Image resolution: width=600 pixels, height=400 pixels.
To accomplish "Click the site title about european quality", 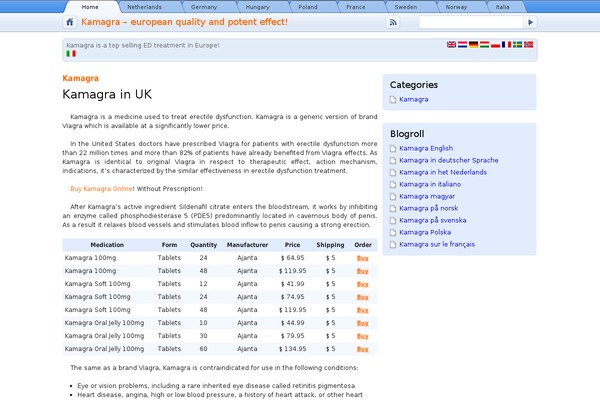I will coord(184,22).
